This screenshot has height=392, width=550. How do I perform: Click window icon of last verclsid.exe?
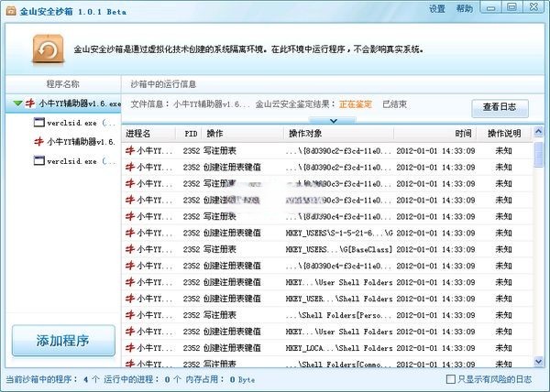coord(38,161)
